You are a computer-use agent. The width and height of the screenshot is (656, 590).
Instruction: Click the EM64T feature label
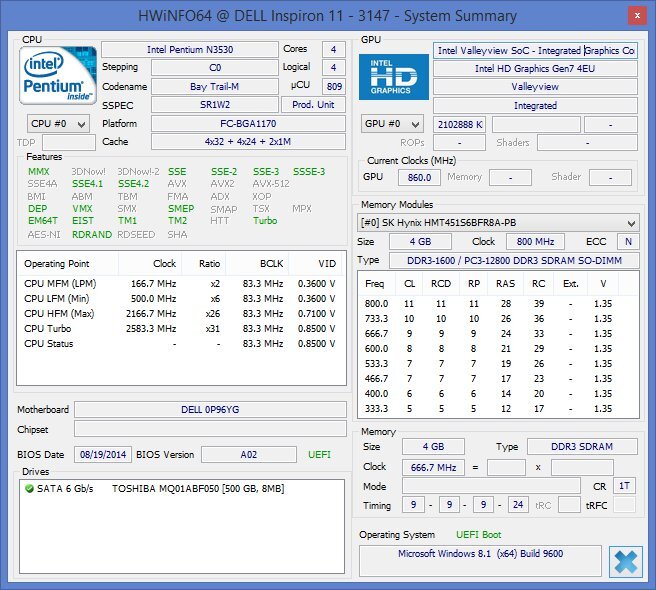click(x=43, y=221)
